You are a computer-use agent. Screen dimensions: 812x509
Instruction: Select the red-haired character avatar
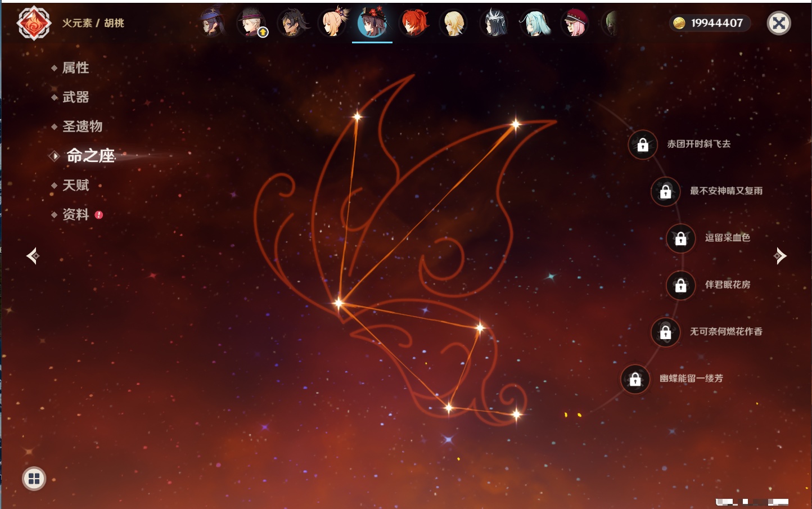(x=414, y=23)
